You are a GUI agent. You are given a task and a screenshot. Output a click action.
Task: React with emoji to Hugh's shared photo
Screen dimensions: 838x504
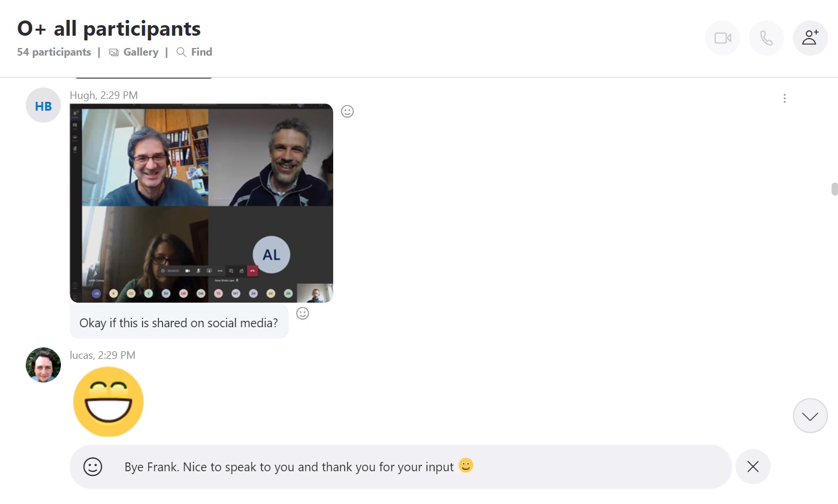347,111
